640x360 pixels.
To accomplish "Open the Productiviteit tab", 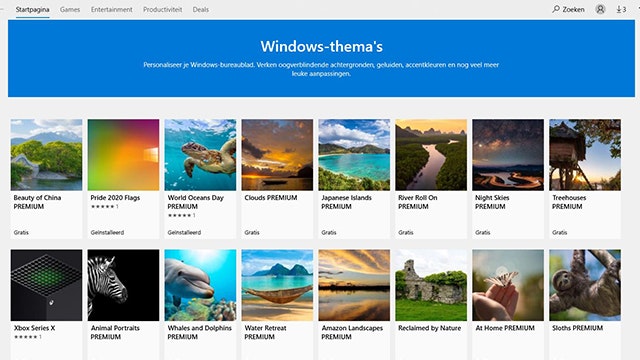I will (162, 9).
